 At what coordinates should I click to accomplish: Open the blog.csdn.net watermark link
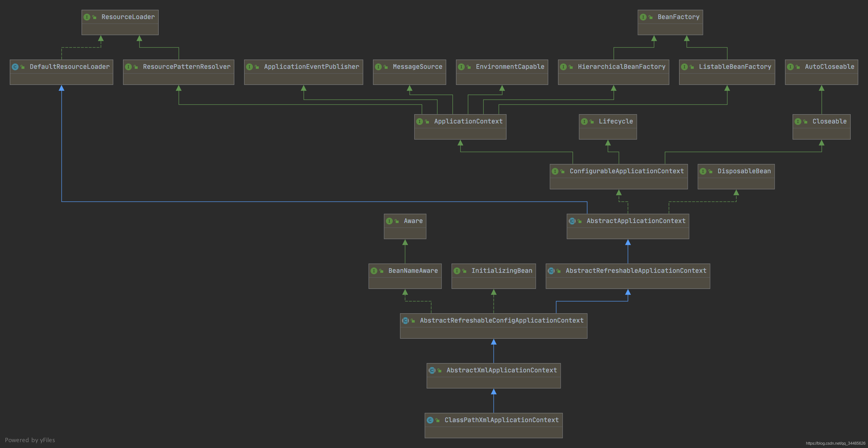[835, 443]
